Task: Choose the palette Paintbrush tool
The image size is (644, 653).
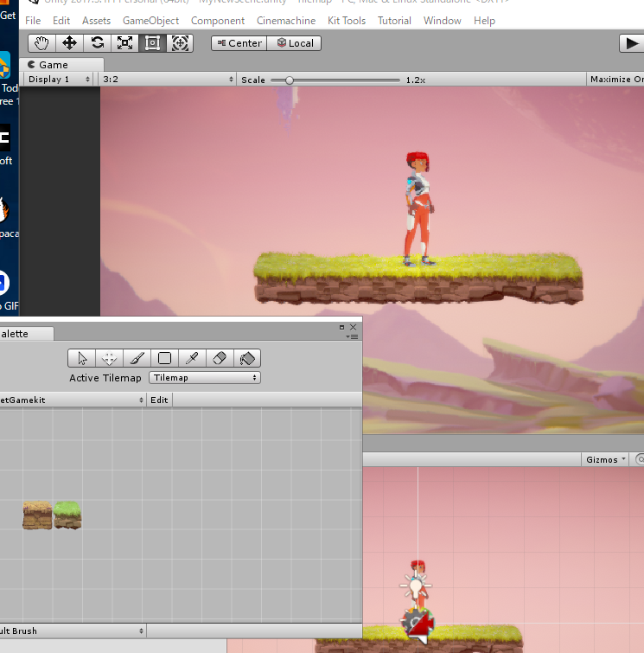Action: tap(137, 358)
